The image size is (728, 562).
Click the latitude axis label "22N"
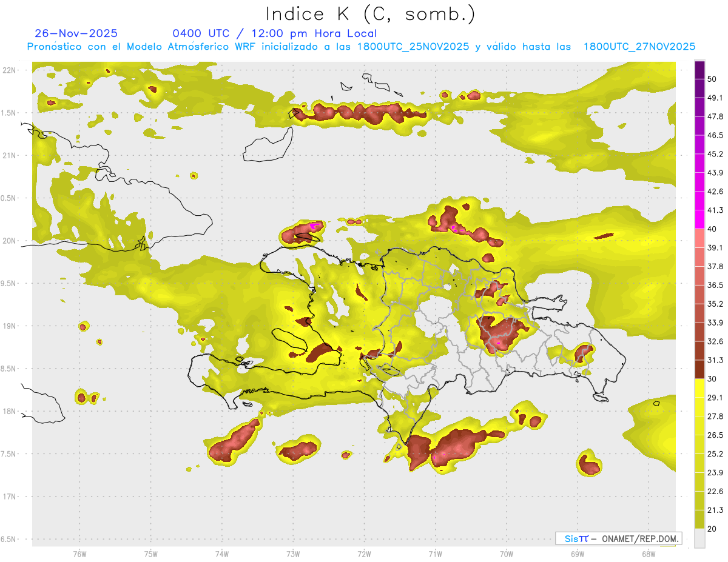[9, 70]
